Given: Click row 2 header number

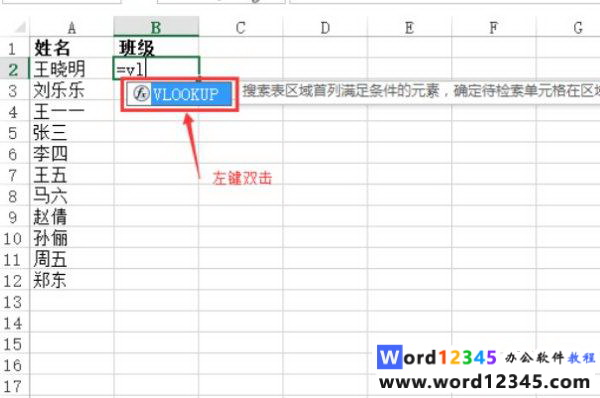Looking at the screenshot, I should click(x=14, y=69).
